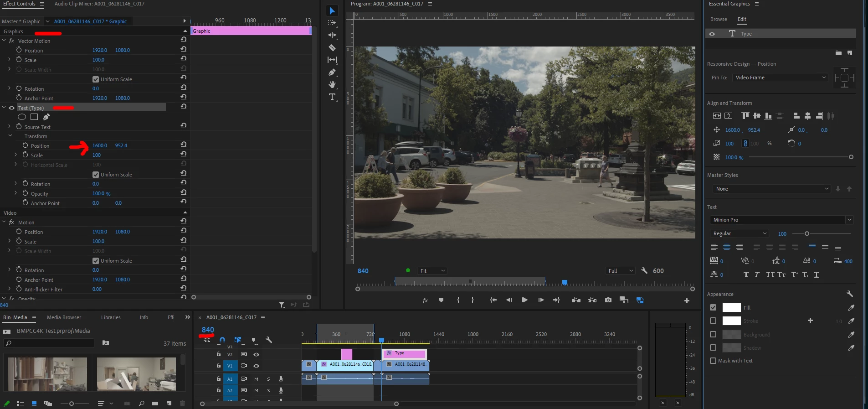Click the Export Frame camera icon

tap(608, 300)
